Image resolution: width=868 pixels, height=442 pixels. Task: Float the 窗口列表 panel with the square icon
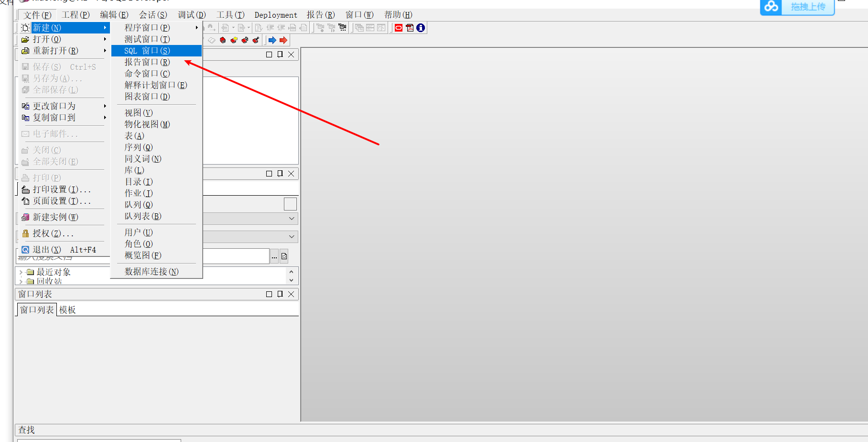(269, 294)
